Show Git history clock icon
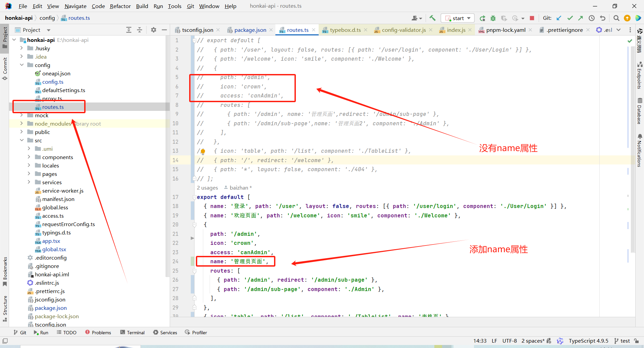This screenshot has width=644, height=348. pyautogui.click(x=592, y=18)
